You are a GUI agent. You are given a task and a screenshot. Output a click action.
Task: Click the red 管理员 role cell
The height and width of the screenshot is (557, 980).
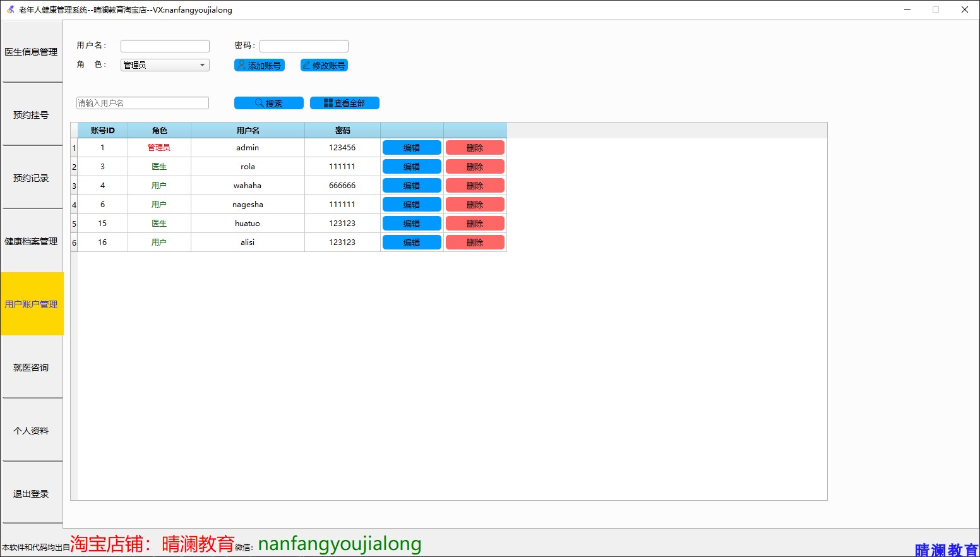pyautogui.click(x=159, y=148)
